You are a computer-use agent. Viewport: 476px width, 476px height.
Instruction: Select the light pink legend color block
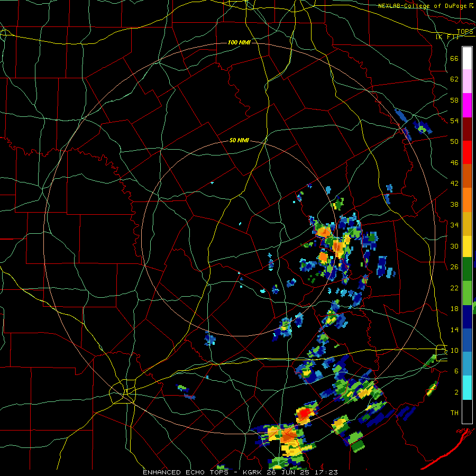(467, 81)
